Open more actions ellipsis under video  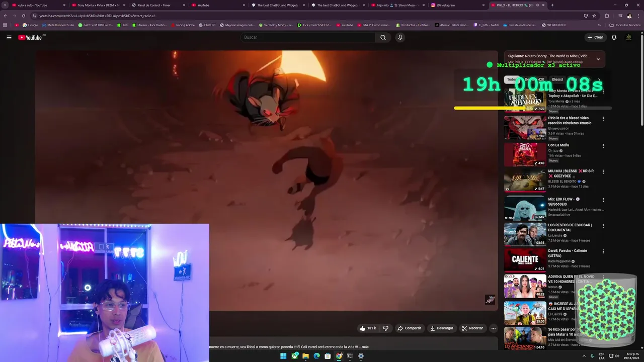click(494, 328)
